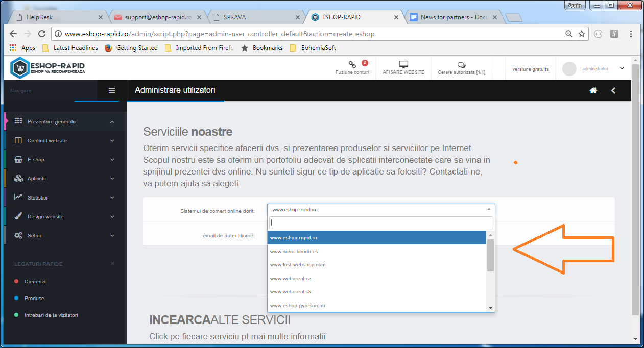Open the administrator account dropdown arrow
644x348 pixels.
coord(622,68)
